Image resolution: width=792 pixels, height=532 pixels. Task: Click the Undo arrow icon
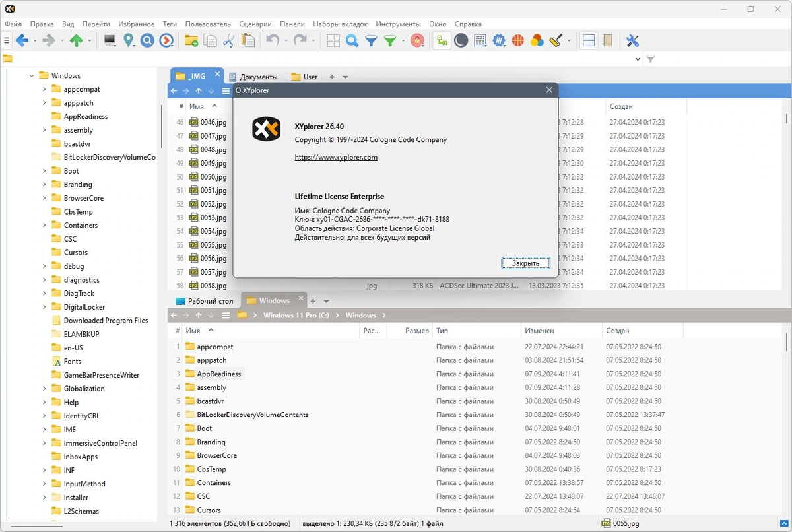point(273,41)
